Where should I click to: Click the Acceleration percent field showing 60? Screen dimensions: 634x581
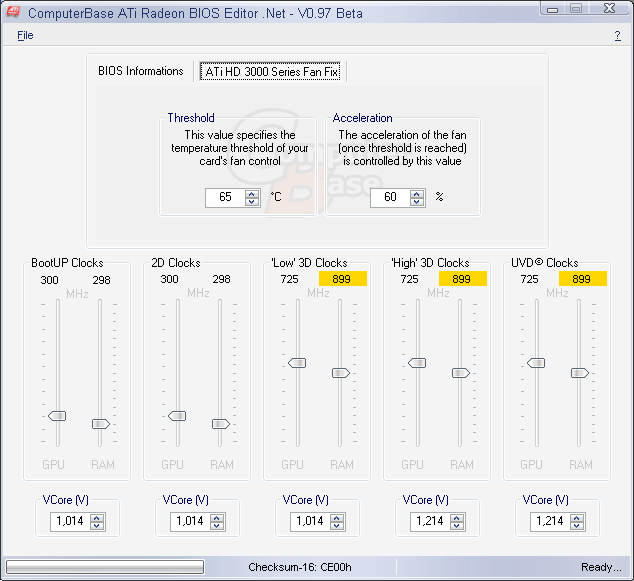[x=390, y=197]
